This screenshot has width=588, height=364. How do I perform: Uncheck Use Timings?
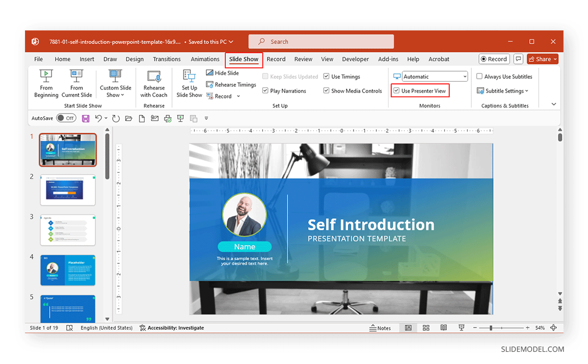[x=326, y=76]
